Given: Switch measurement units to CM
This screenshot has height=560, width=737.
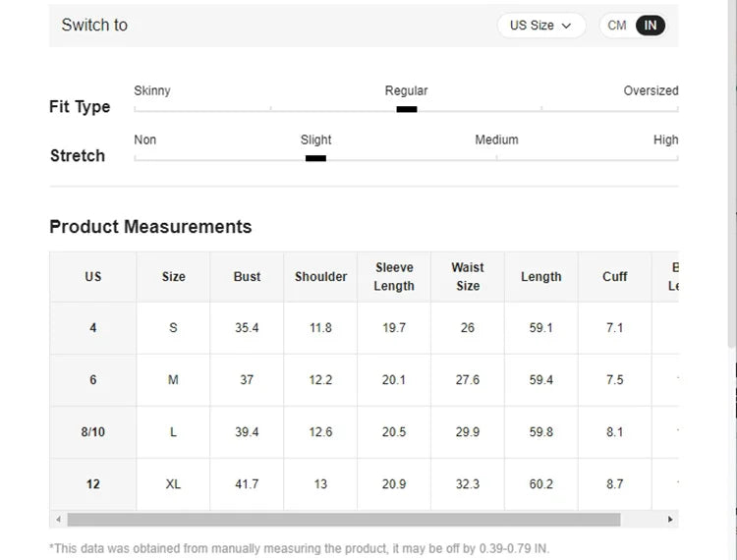Looking at the screenshot, I should (617, 26).
